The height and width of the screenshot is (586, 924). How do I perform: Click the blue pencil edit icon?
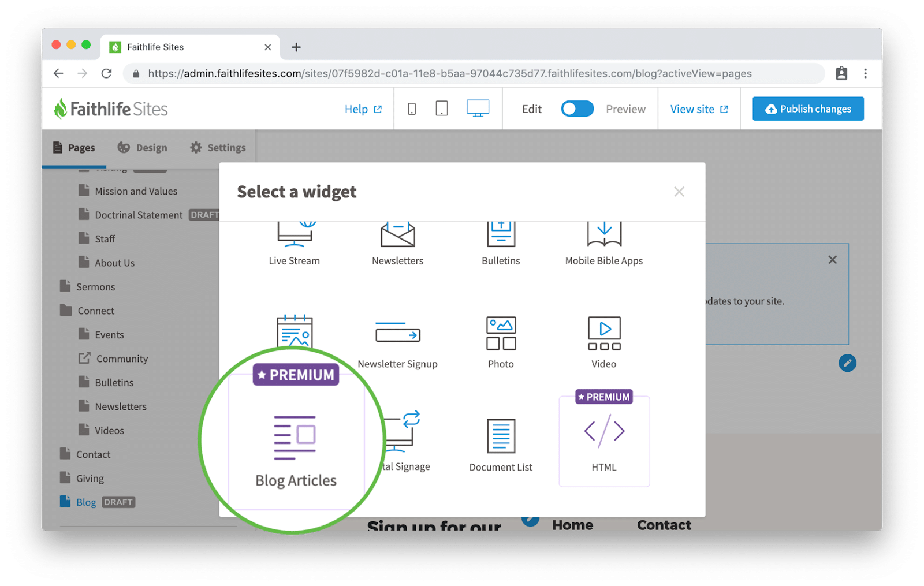pyautogui.click(x=847, y=363)
